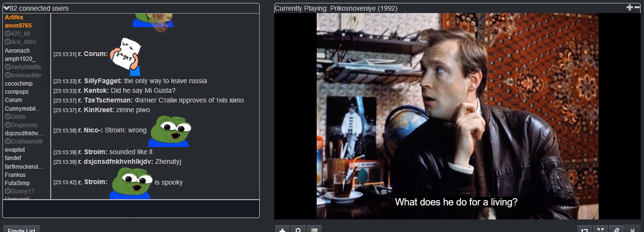
Task: Focus the chat message input box
Action: [131, 208]
